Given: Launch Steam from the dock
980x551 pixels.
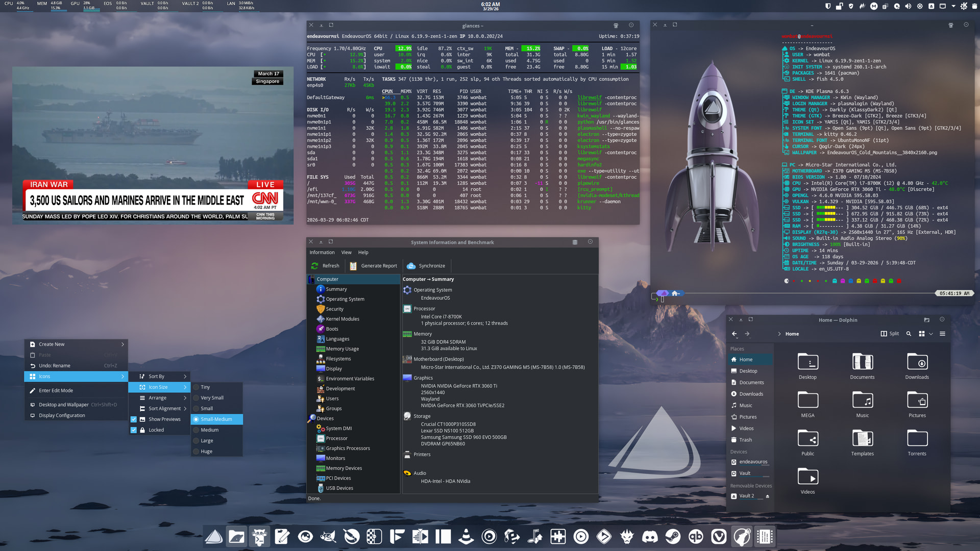Looking at the screenshot, I should (x=673, y=537).
